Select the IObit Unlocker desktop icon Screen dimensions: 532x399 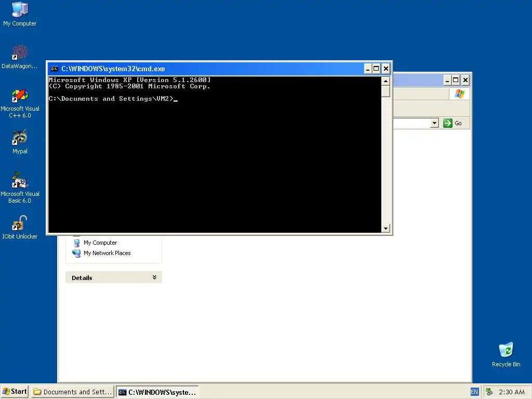pos(20,228)
